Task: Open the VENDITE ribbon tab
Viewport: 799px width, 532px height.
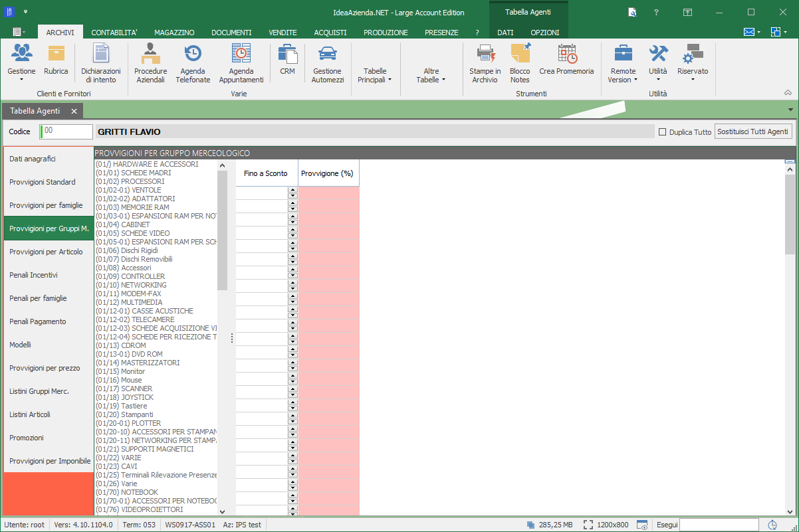Action: 283,32
